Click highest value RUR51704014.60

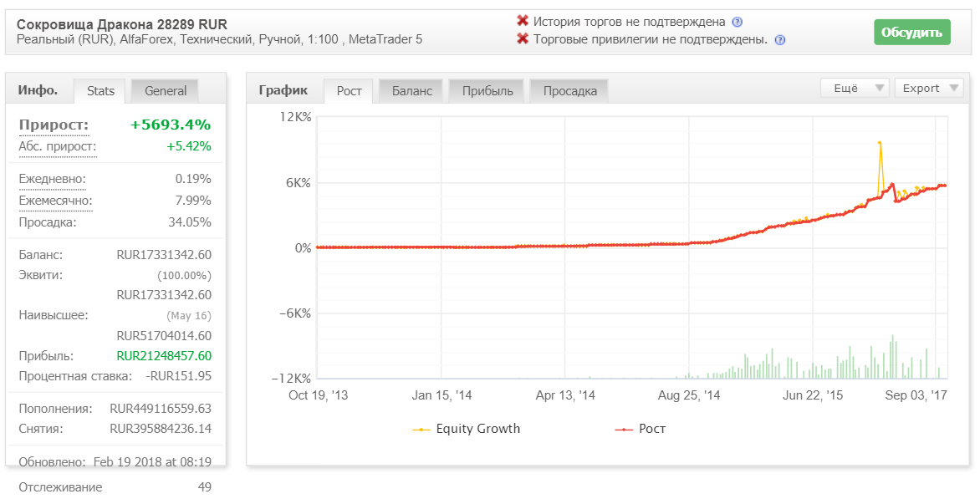coord(164,336)
